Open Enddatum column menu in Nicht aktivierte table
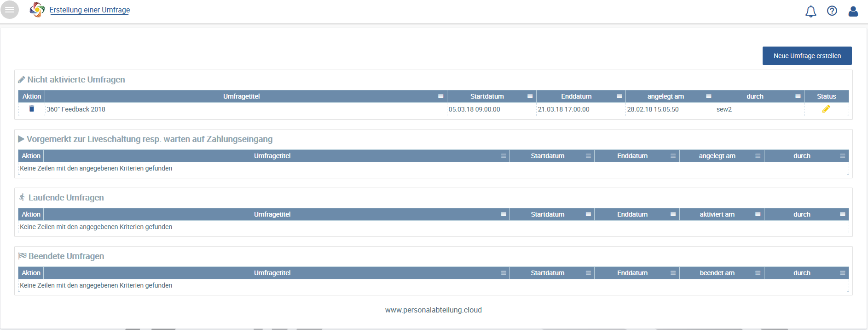This screenshot has height=330, width=868. pos(619,96)
